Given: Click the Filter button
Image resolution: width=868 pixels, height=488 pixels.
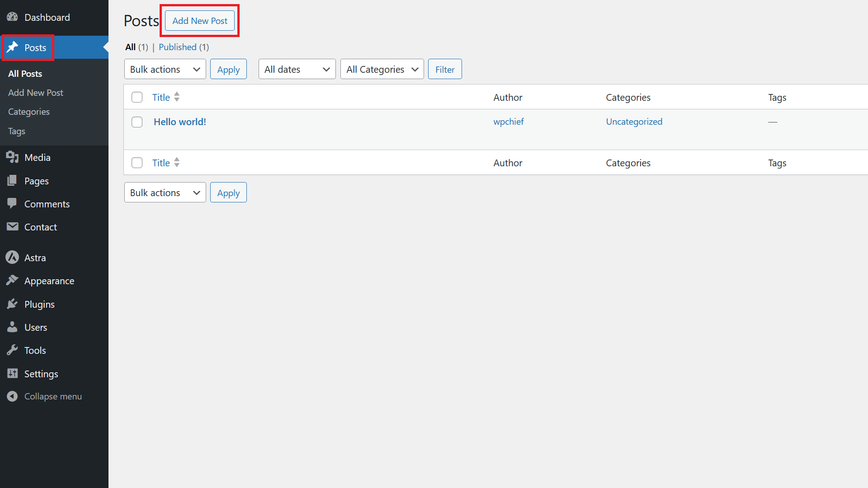Looking at the screenshot, I should pos(445,69).
